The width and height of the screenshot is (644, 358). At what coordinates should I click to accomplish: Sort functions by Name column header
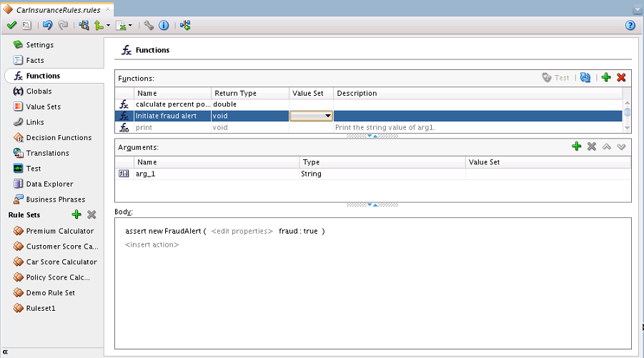pyautogui.click(x=172, y=93)
